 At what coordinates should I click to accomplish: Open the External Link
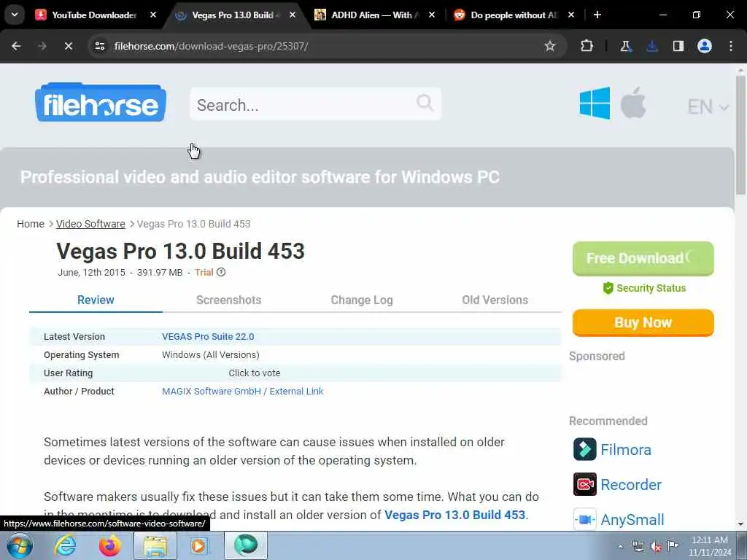(296, 392)
